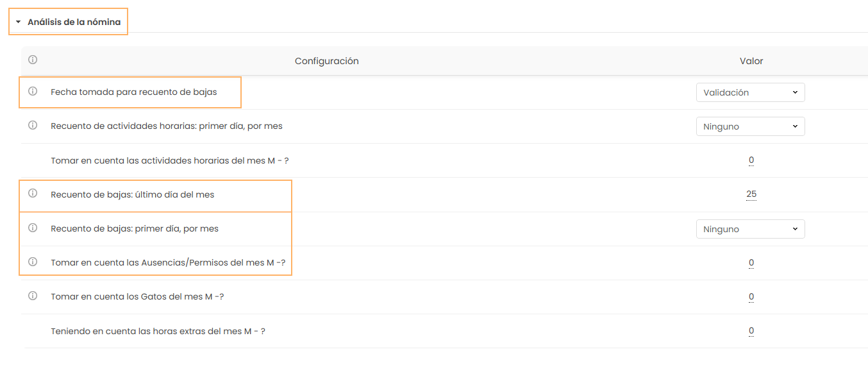Image resolution: width=868 pixels, height=372 pixels.
Task: Click info icon beside Fecha tomada para recuento de bajas
Action: (x=33, y=91)
